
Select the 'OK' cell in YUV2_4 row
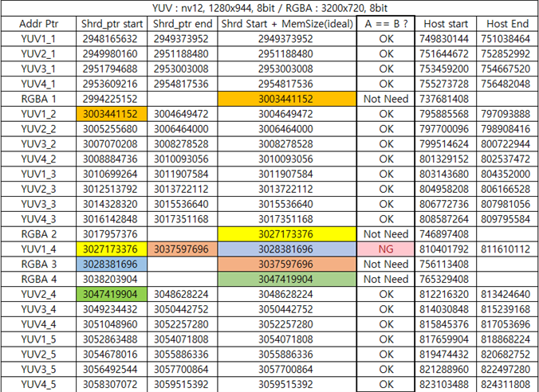click(386, 295)
